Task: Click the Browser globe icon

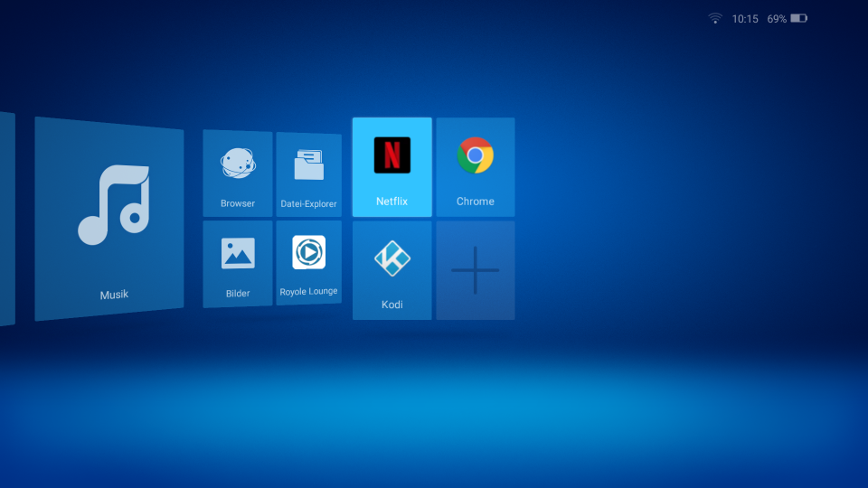Action: click(x=238, y=164)
